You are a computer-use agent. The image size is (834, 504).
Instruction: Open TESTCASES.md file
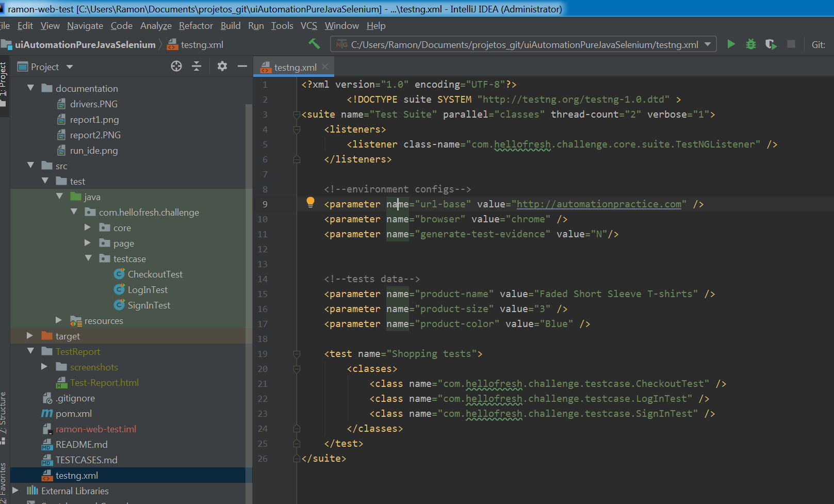pyautogui.click(x=86, y=460)
